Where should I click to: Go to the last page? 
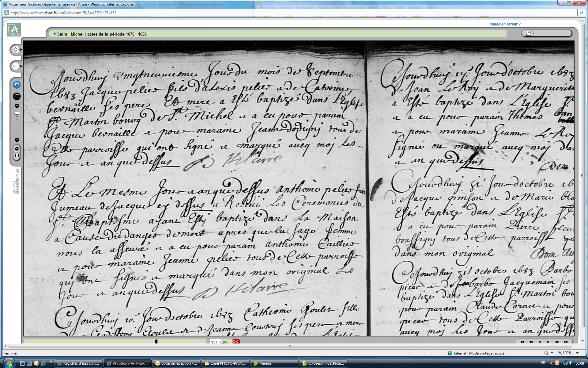coord(566,342)
